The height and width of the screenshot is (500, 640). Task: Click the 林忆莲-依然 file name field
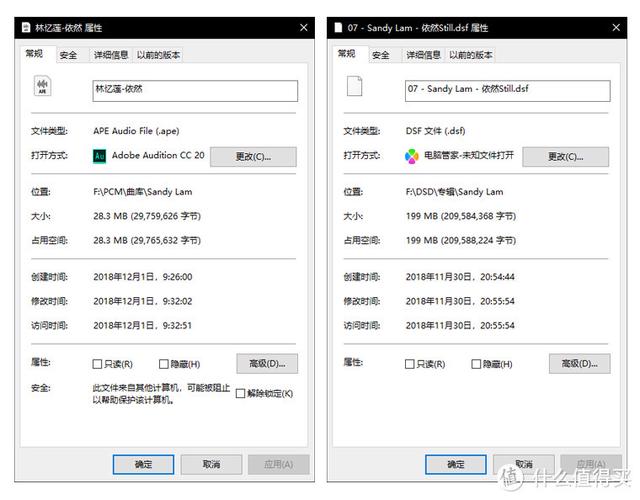[195, 91]
